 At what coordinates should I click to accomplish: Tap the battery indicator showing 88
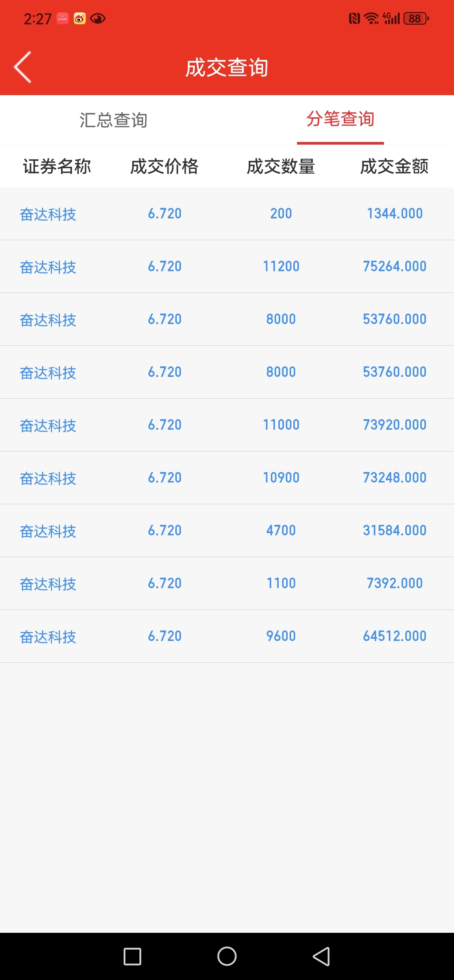pyautogui.click(x=416, y=18)
